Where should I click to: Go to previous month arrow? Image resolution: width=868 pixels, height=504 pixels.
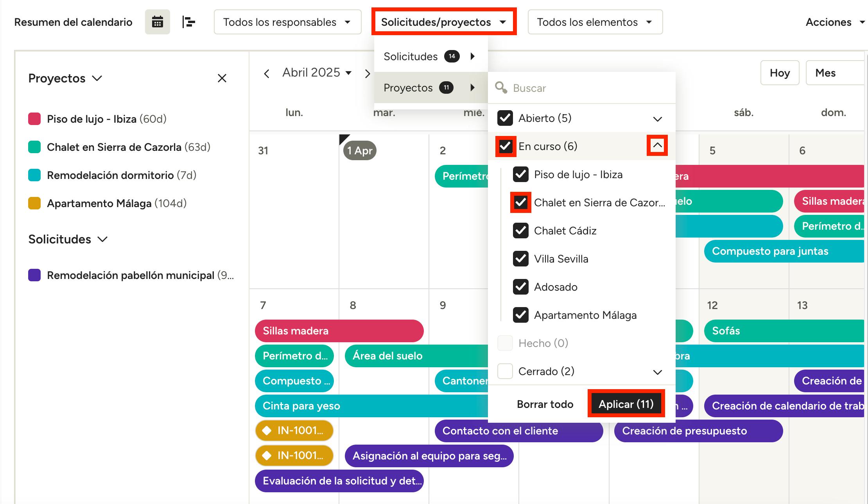(267, 73)
